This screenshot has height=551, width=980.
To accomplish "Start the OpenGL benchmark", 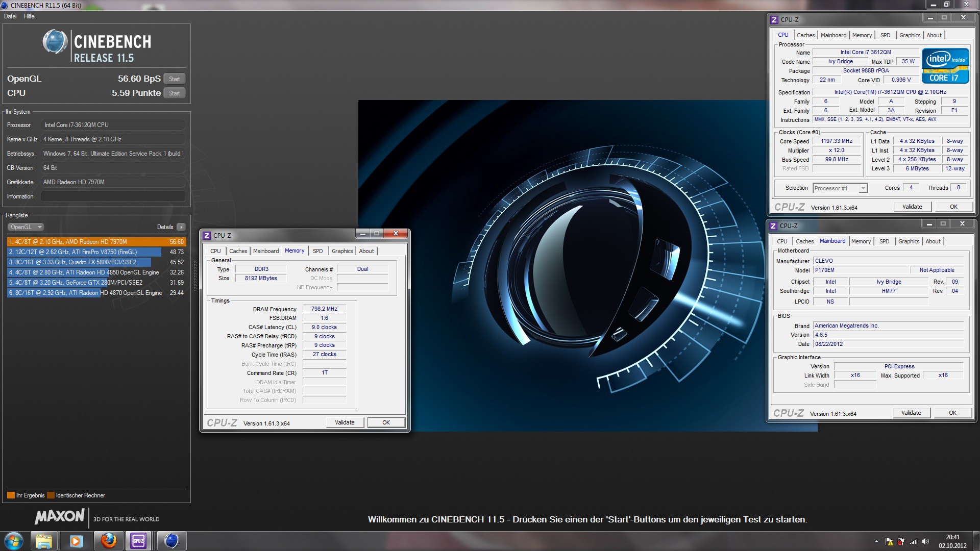I will (x=175, y=79).
